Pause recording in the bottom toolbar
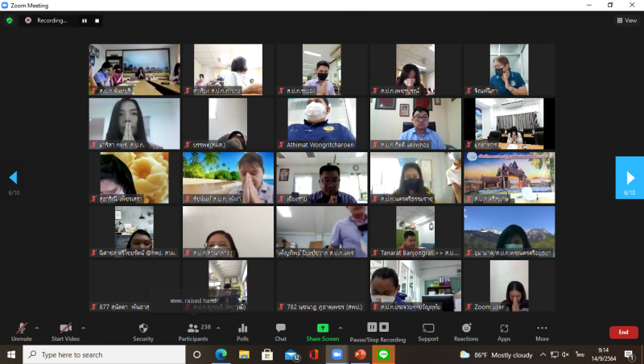The width and height of the screenshot is (644, 364). point(372,327)
